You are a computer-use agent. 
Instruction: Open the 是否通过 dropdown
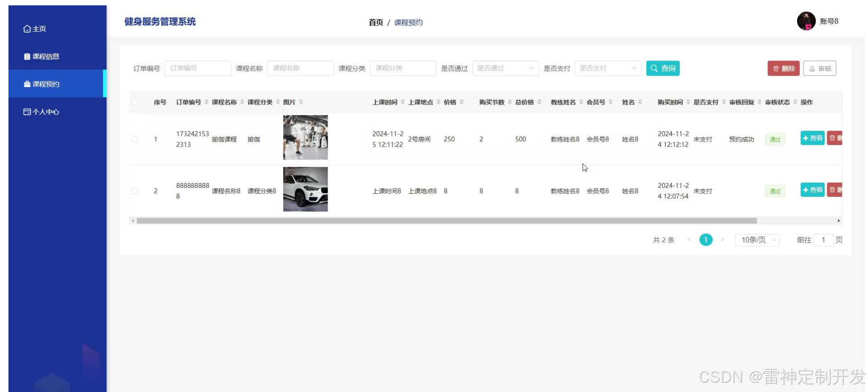click(x=506, y=68)
